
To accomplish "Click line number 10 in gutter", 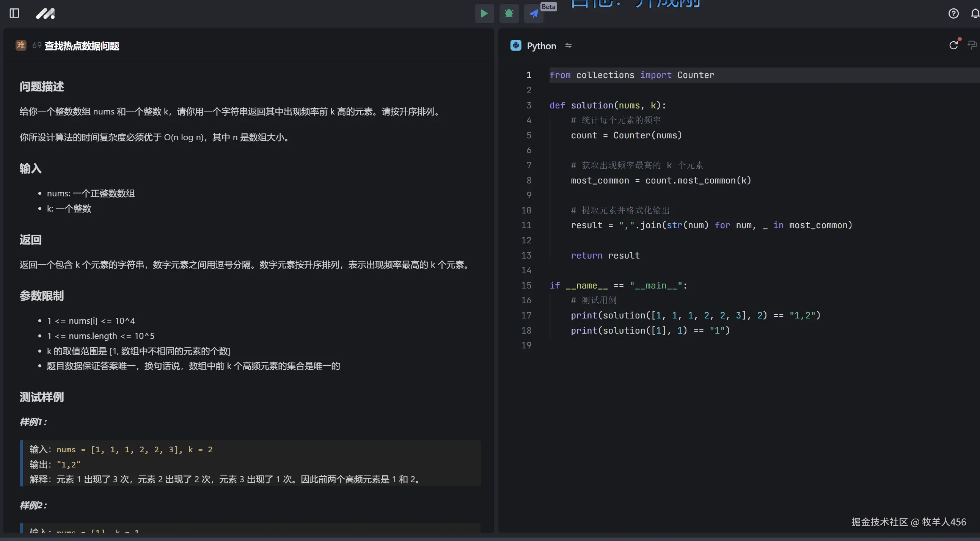I will pos(526,211).
